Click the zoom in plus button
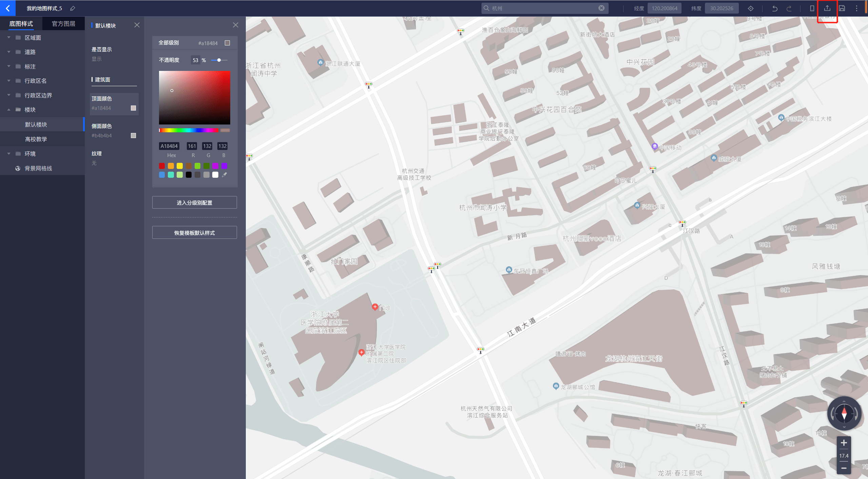The height and width of the screenshot is (479, 868). pos(844,443)
